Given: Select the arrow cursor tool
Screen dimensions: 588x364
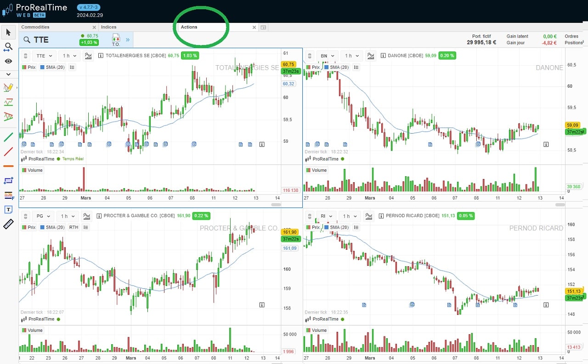Looking at the screenshot, I should click(8, 32).
